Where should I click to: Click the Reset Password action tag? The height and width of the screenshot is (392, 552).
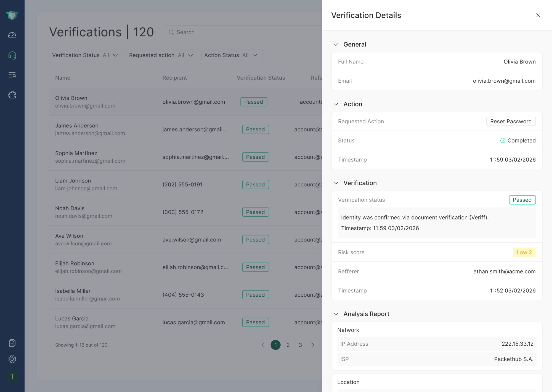(x=511, y=121)
